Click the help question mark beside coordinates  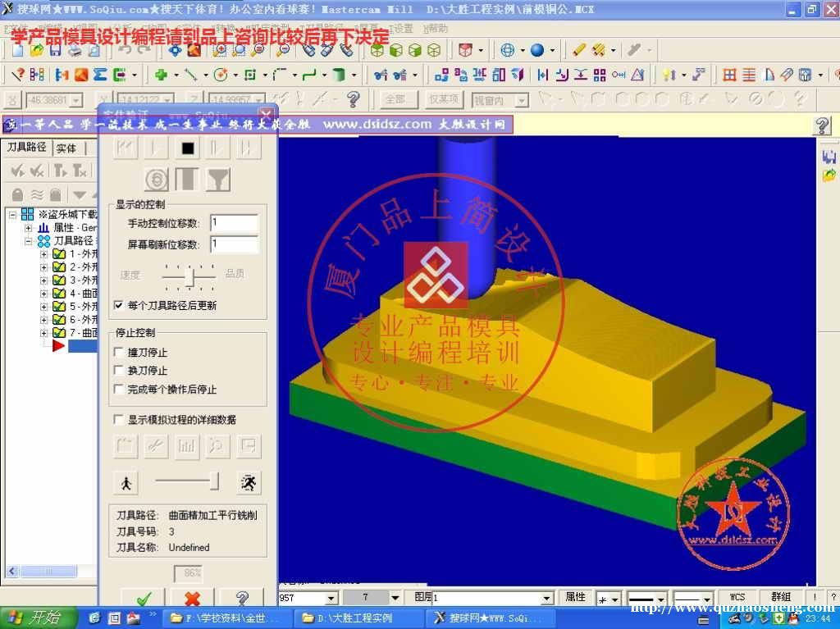[353, 99]
